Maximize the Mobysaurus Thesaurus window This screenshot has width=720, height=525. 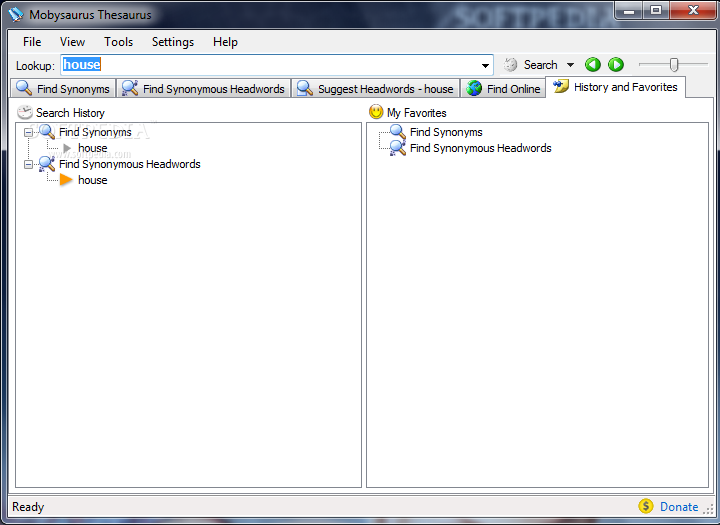656,11
